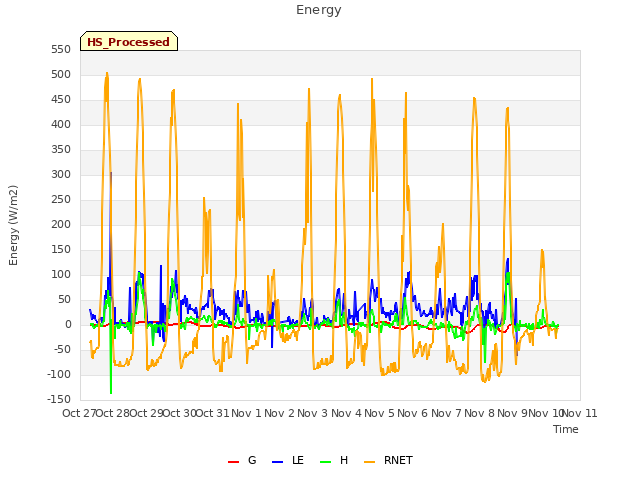Click the Oct 27 x-axis date label

click(79, 413)
